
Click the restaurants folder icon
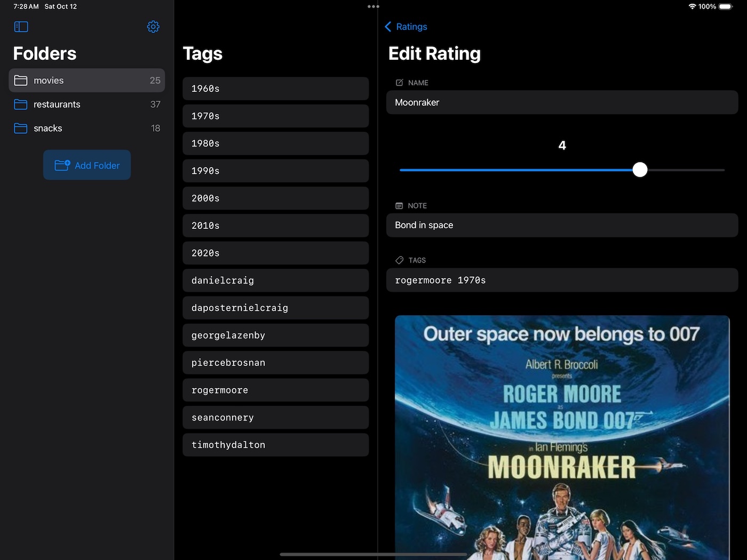coord(21,105)
